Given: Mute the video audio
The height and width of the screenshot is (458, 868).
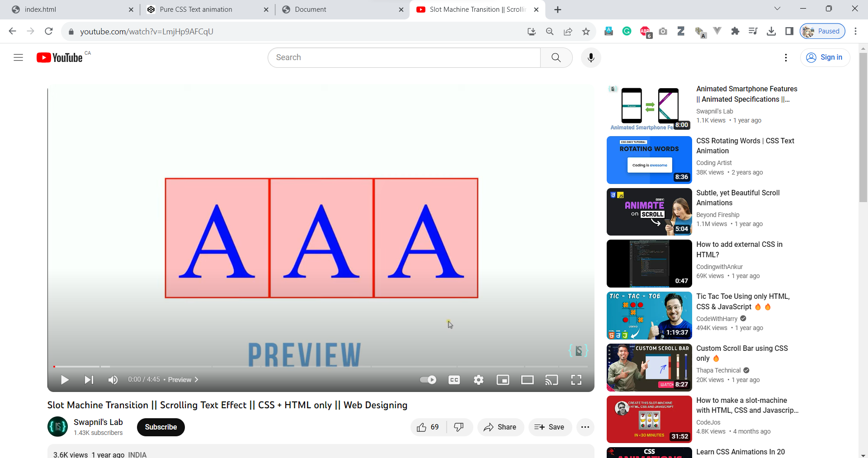Looking at the screenshot, I should coord(113,380).
